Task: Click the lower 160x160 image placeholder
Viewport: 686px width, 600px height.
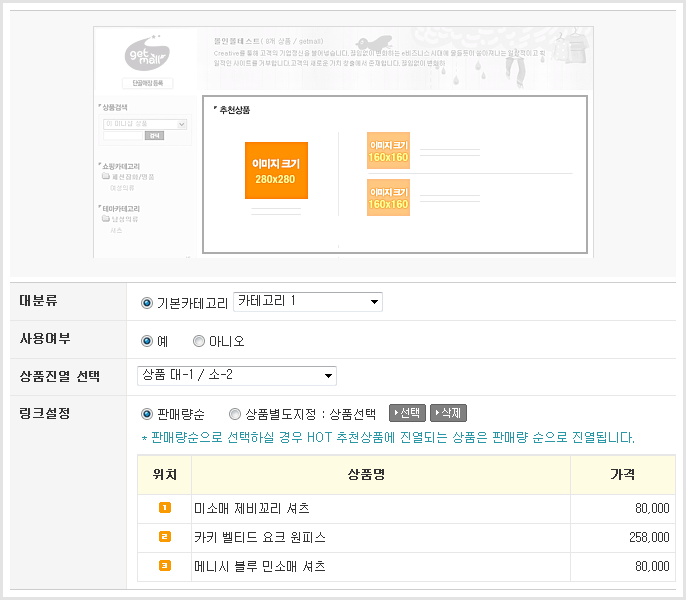Action: pos(388,197)
